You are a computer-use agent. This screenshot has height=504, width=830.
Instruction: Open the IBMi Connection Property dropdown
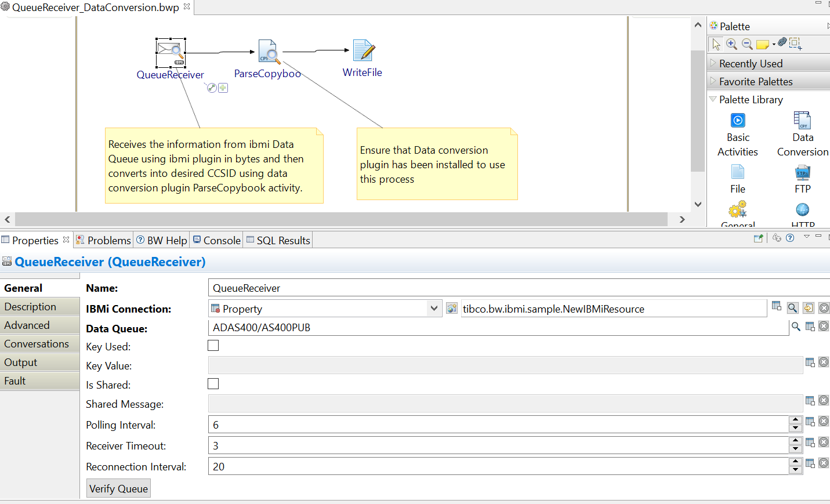tap(434, 309)
